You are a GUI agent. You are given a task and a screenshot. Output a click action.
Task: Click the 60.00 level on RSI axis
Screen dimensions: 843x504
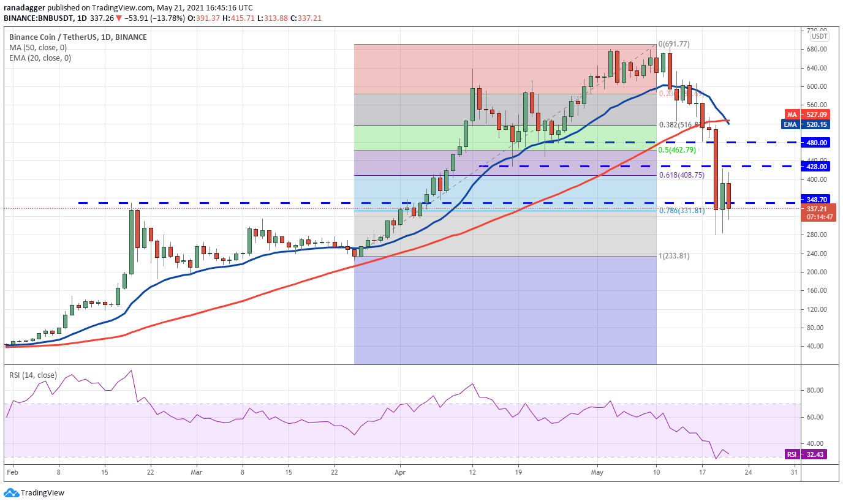[x=815, y=417]
